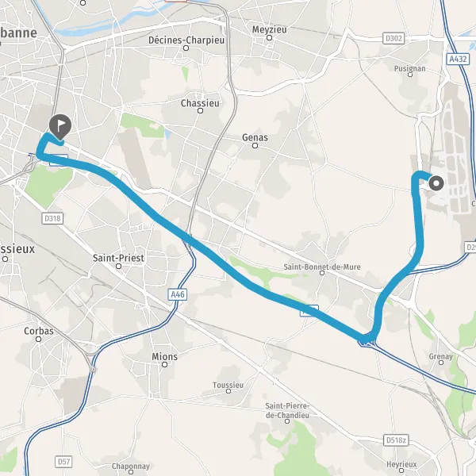Select the Corbas town label
The width and height of the screenshot is (476, 476).
coord(39,331)
